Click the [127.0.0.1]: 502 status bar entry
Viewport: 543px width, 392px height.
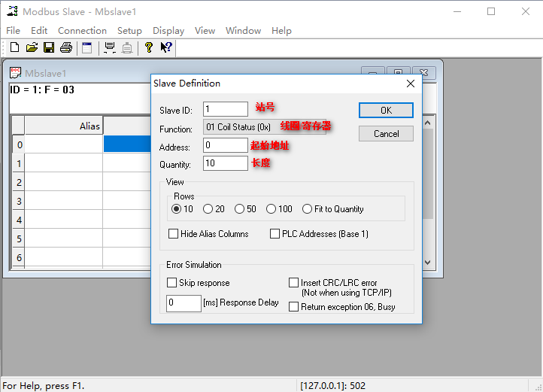[332, 386]
